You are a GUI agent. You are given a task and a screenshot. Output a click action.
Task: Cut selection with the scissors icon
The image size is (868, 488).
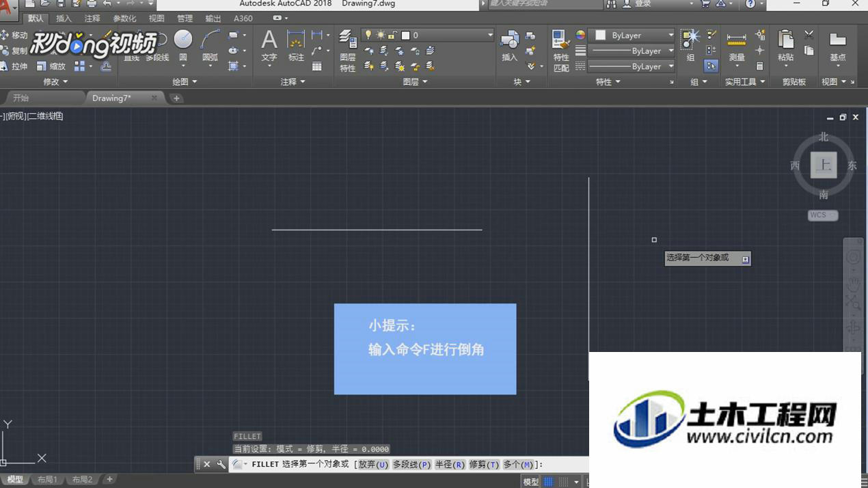pos(809,34)
